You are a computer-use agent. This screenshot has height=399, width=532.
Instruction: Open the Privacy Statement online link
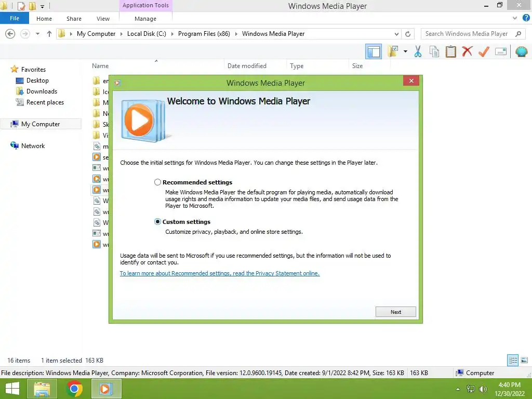coord(220,273)
